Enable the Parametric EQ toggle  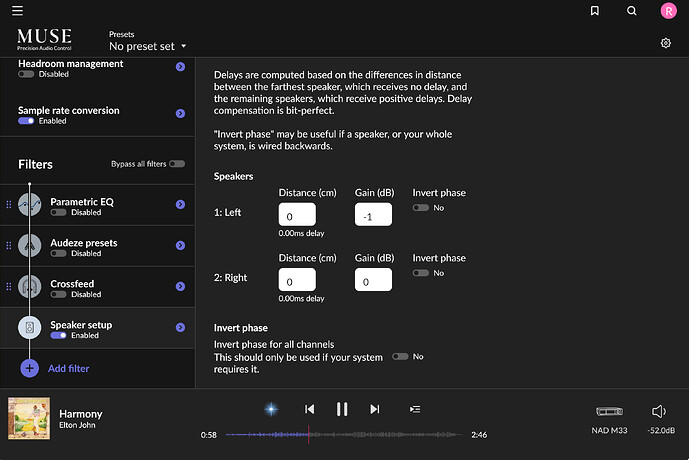pos(57,212)
